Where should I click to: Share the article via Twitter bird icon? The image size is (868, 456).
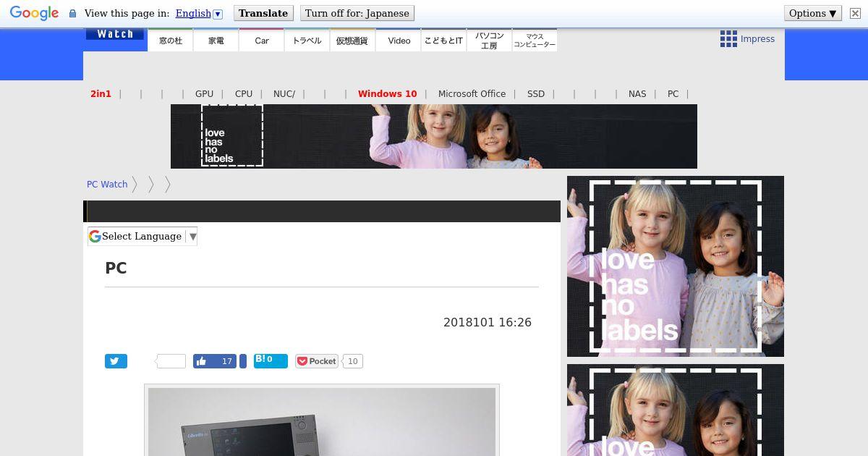click(x=116, y=361)
